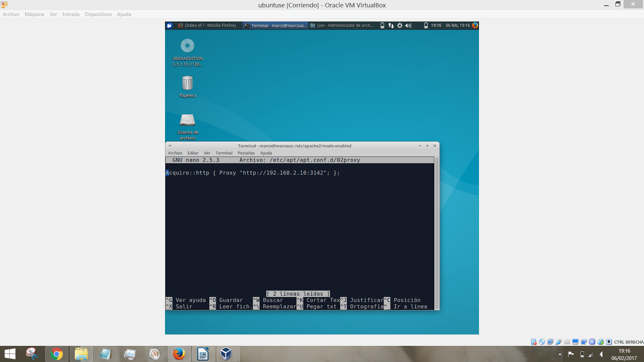Click the ^O Guardar shortcut text

click(226, 300)
